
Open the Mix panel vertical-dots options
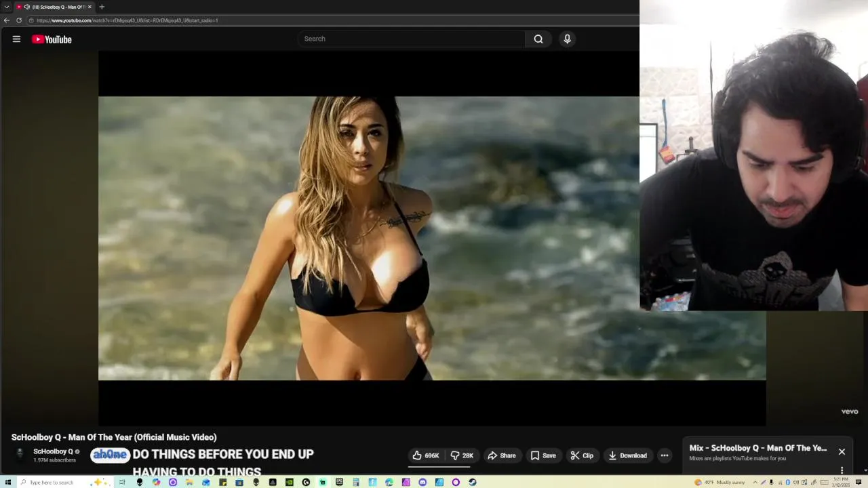842,470
